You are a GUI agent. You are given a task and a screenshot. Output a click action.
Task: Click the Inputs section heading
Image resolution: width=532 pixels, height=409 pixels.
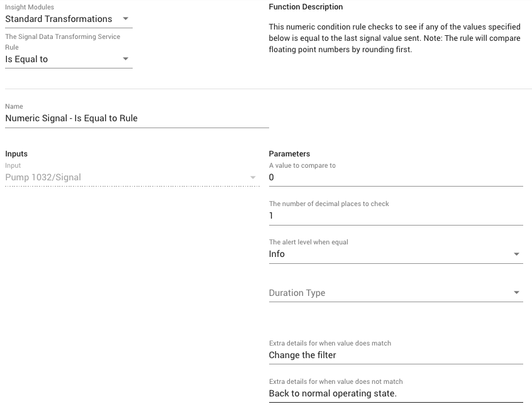pos(16,153)
